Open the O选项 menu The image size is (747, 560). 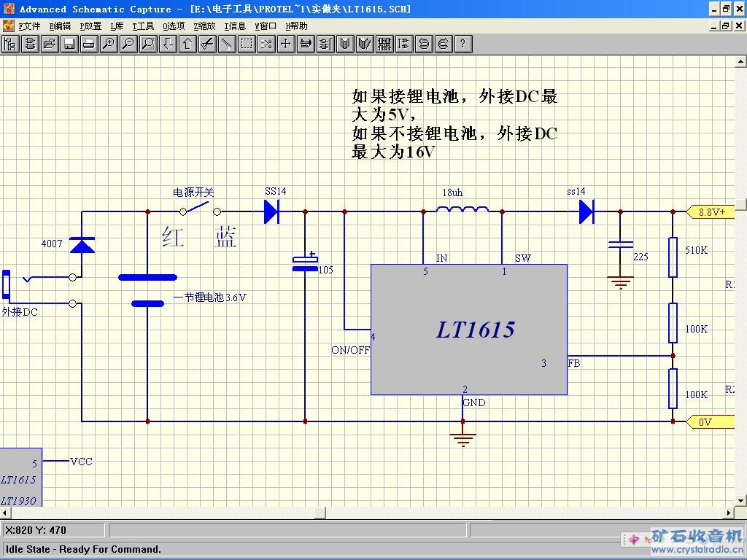[x=174, y=26]
